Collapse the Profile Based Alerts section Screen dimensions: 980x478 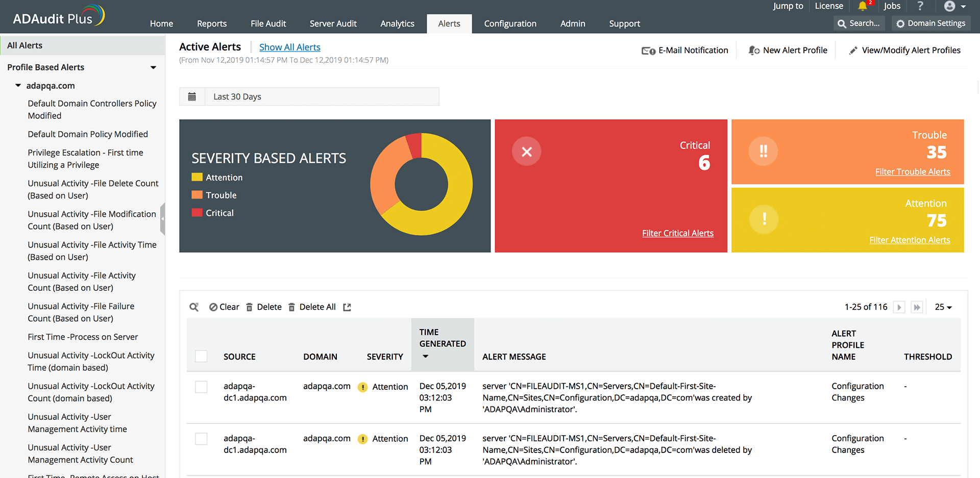153,67
